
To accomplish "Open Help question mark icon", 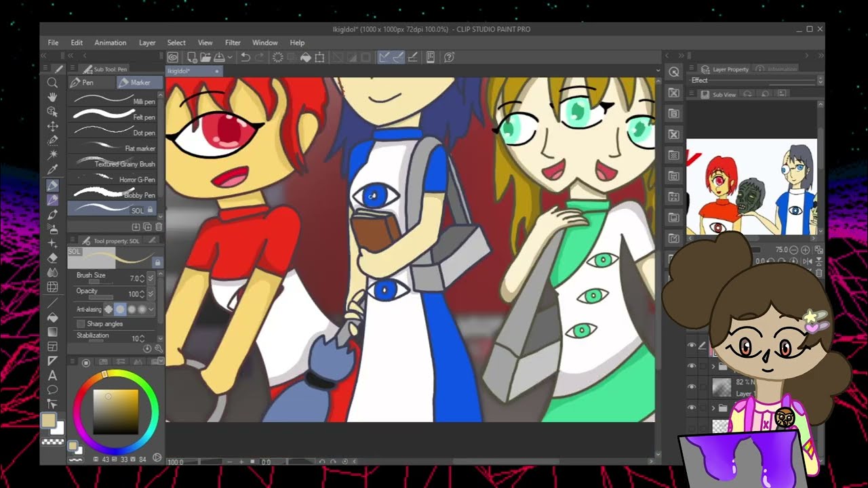I will pyautogui.click(x=449, y=58).
